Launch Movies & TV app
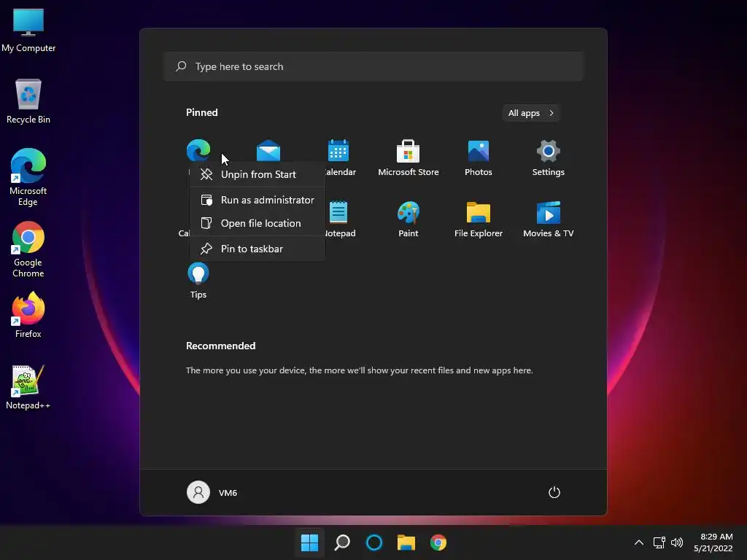This screenshot has height=560, width=747. [x=549, y=219]
